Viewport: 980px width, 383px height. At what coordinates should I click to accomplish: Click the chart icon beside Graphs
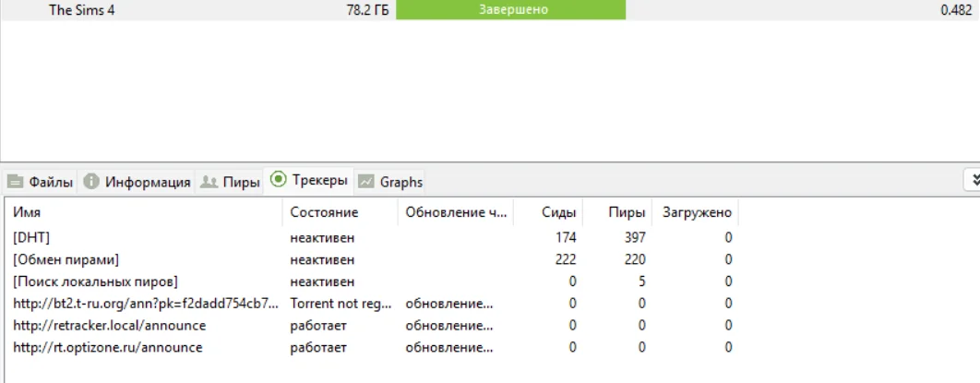tap(366, 182)
